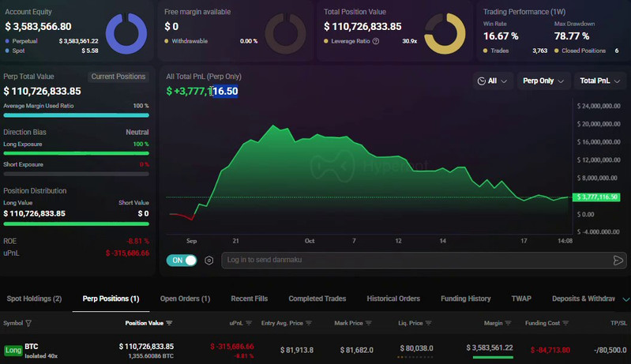The image size is (631, 364).
Task: Click the uPnL $-315,686.66 in left panel
Action: point(127,253)
